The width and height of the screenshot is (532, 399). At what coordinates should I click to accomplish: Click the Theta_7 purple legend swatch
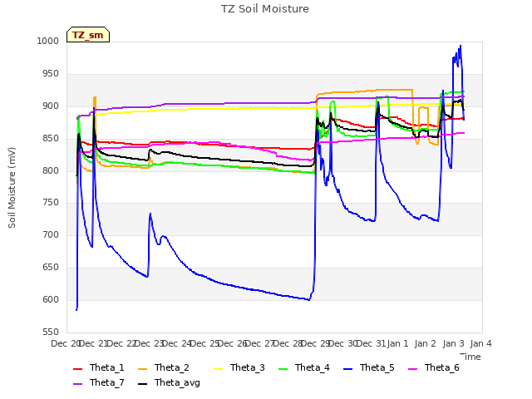pyautogui.click(x=77, y=384)
